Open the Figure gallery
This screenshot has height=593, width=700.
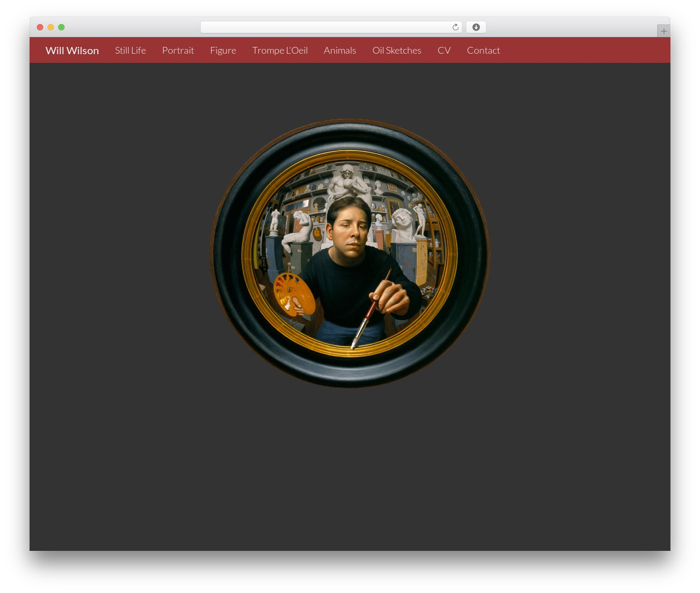point(223,50)
